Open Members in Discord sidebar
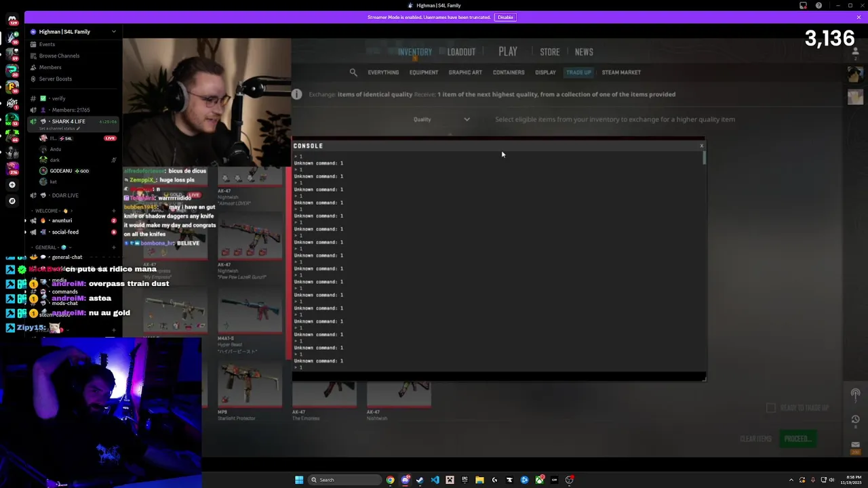 (72, 67)
